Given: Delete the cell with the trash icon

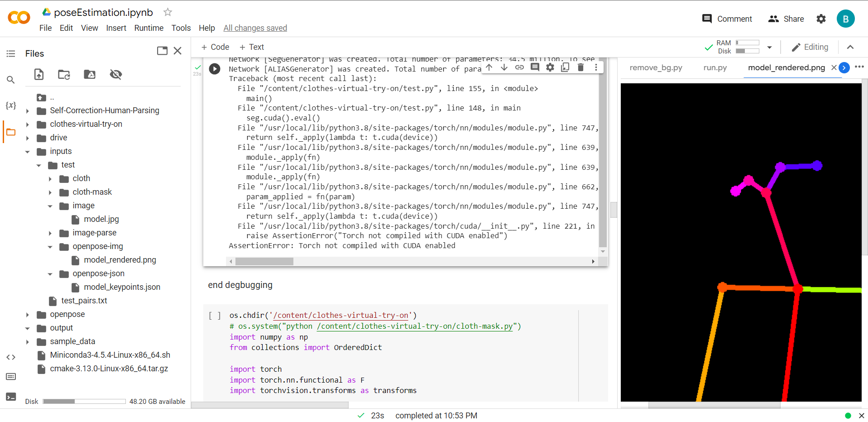Looking at the screenshot, I should click(581, 67).
